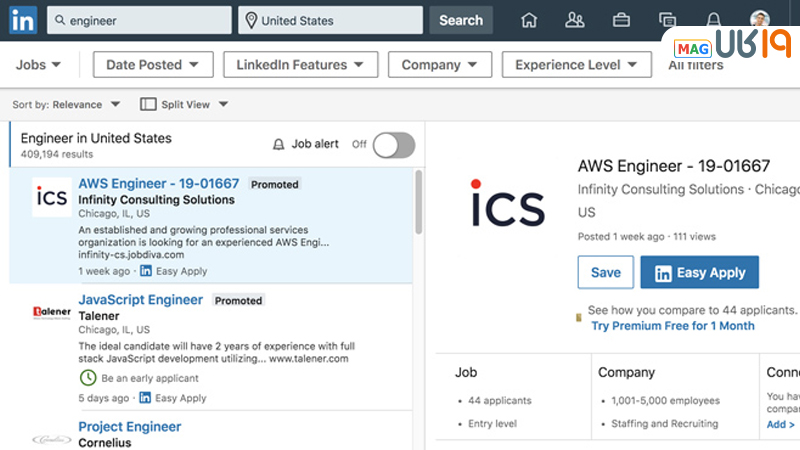This screenshot has height=450, width=800.
Task: Change Sort by Relevance option
Action: [85, 104]
